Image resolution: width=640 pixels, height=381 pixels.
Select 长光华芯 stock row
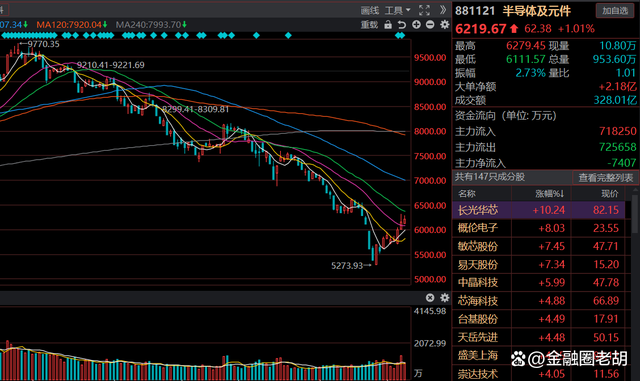(538, 210)
